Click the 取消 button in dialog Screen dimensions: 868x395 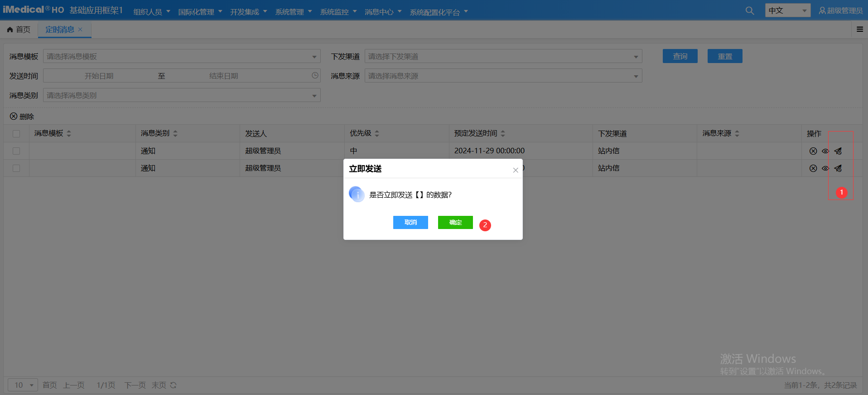click(410, 222)
